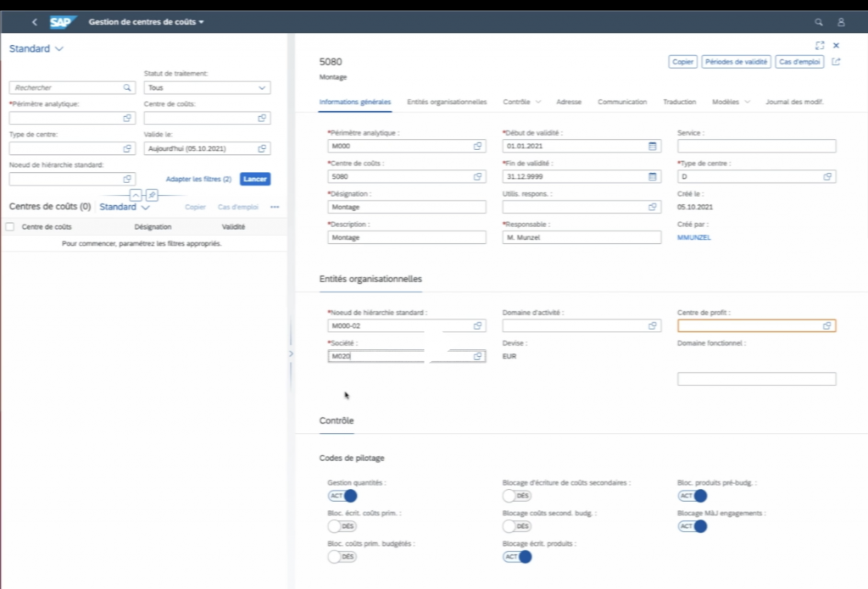Switch to Entités organisationnelles tab

[x=447, y=102]
